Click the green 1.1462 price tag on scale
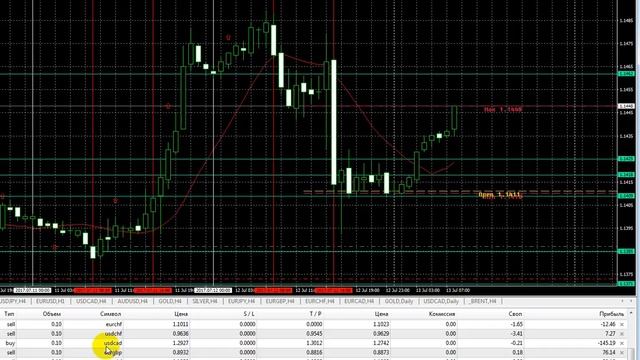 tap(627, 73)
